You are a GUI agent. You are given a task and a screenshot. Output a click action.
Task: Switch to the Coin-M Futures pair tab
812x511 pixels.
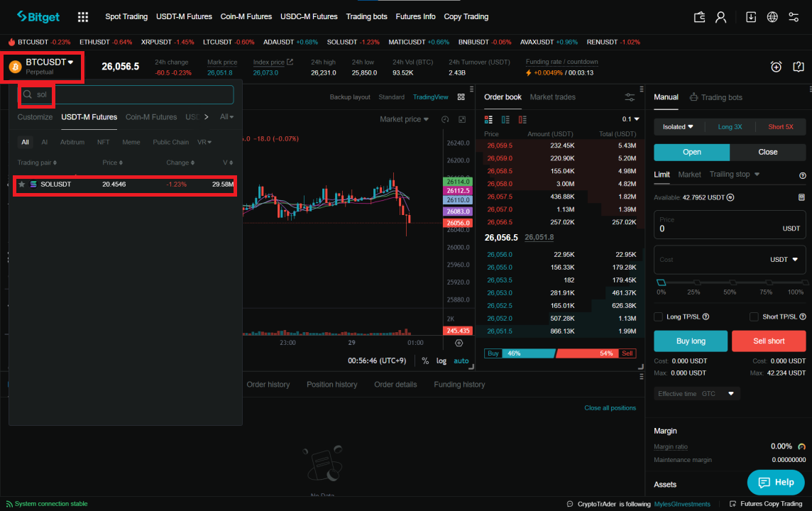point(151,117)
